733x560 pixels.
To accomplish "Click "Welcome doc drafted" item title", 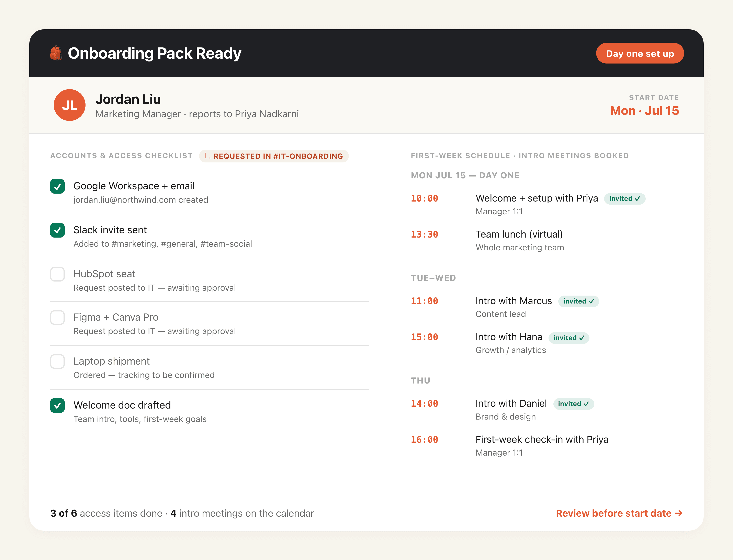I will tap(122, 405).
